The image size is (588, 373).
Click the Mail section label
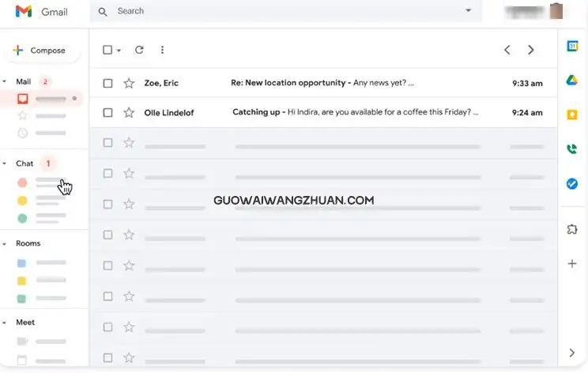coord(23,81)
